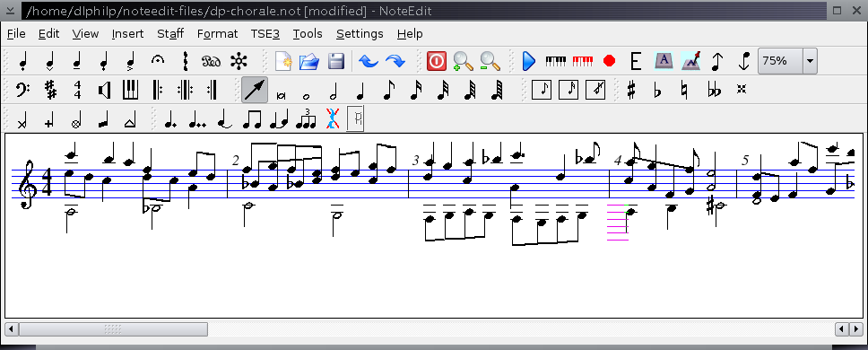The image size is (868, 350).
Task: Open the Staff menu
Action: coord(170,34)
